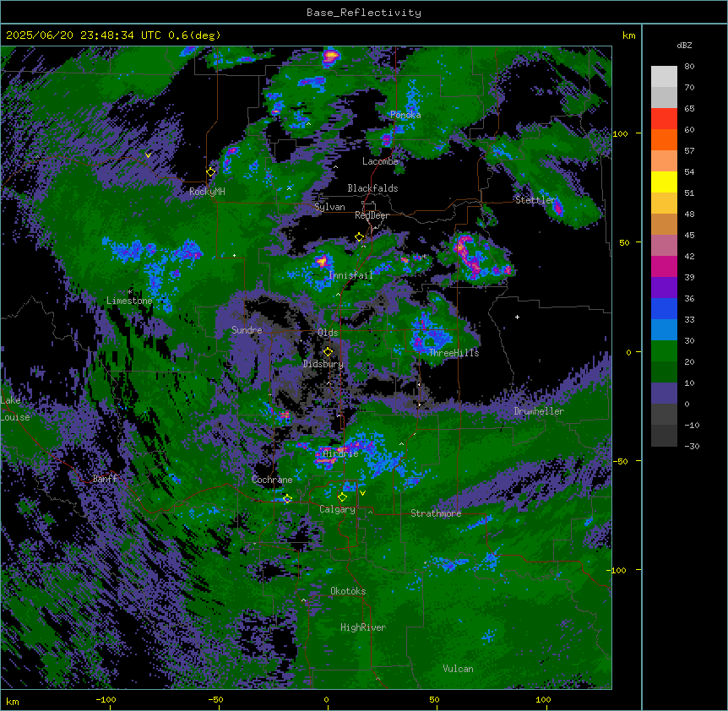The height and width of the screenshot is (711, 728).
Task: Select the blue 33-36 dBZ legend swatch
Action: pos(664,308)
